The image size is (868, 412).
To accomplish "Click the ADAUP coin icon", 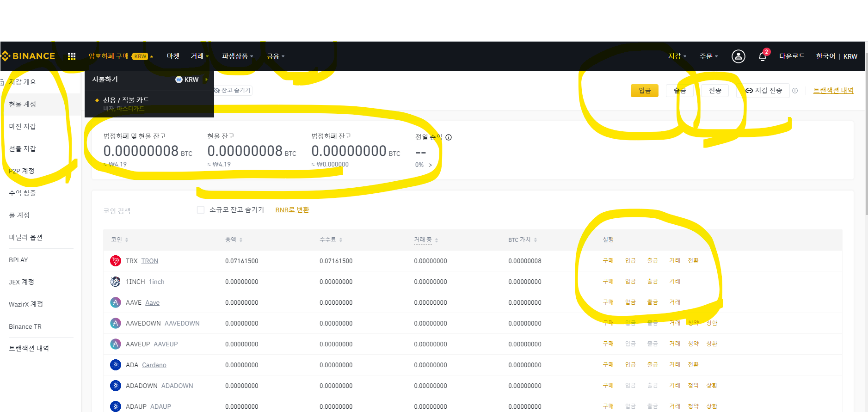I will 116,406.
